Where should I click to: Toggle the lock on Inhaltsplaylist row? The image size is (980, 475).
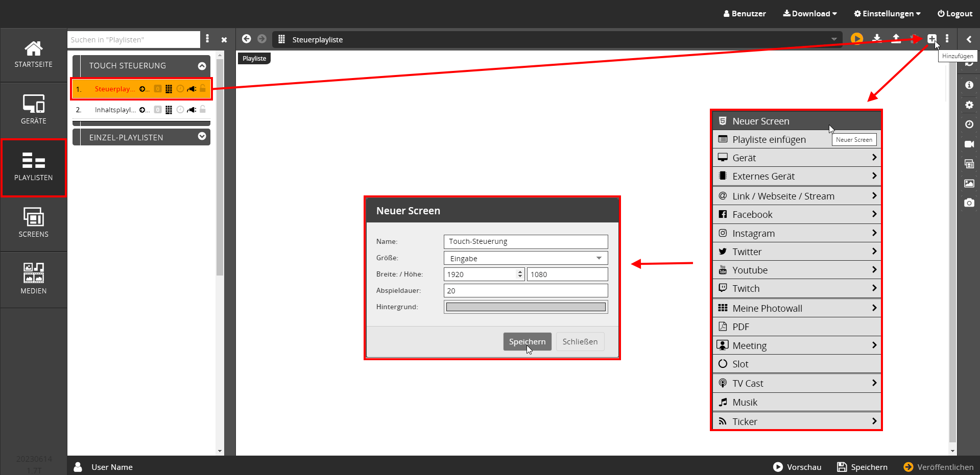point(203,109)
